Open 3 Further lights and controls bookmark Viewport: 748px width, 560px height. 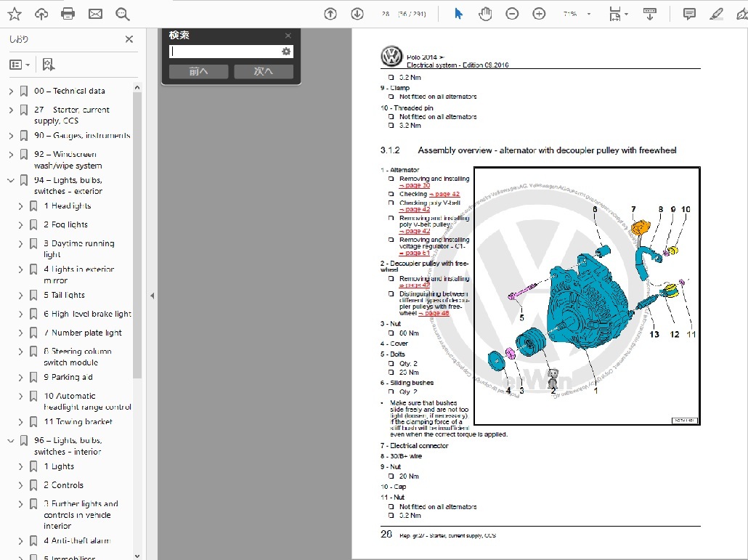point(81,515)
